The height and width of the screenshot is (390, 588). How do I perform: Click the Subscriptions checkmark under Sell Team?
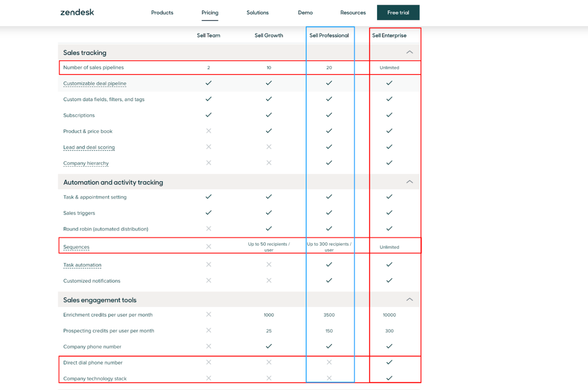click(209, 115)
